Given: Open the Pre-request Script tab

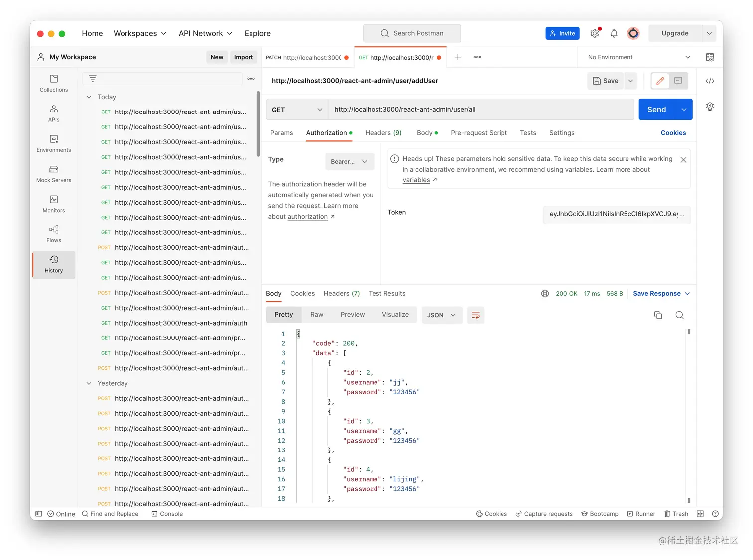Looking at the screenshot, I should click(479, 133).
